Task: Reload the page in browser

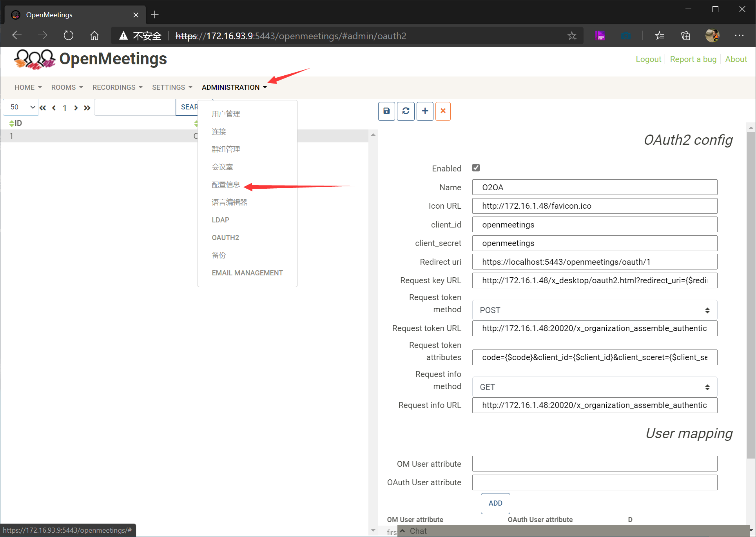Action: click(69, 36)
